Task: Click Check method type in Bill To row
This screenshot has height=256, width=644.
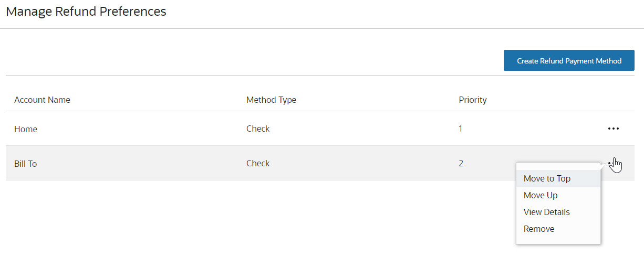Action: (258, 163)
